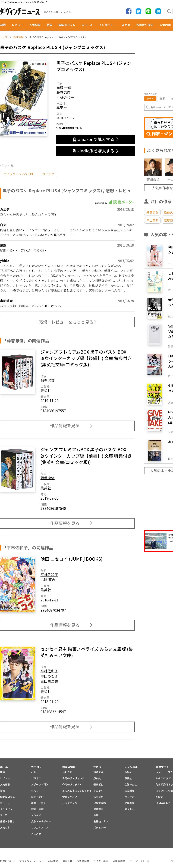Click the ダ・ヴィンチニュース site logo
173x868 pixels.
coord(20,12)
